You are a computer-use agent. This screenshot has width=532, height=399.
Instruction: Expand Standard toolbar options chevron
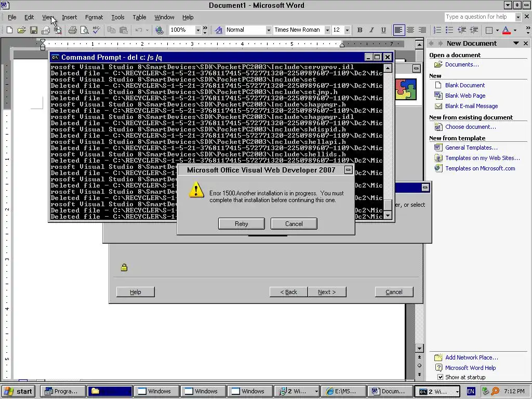tap(205, 30)
